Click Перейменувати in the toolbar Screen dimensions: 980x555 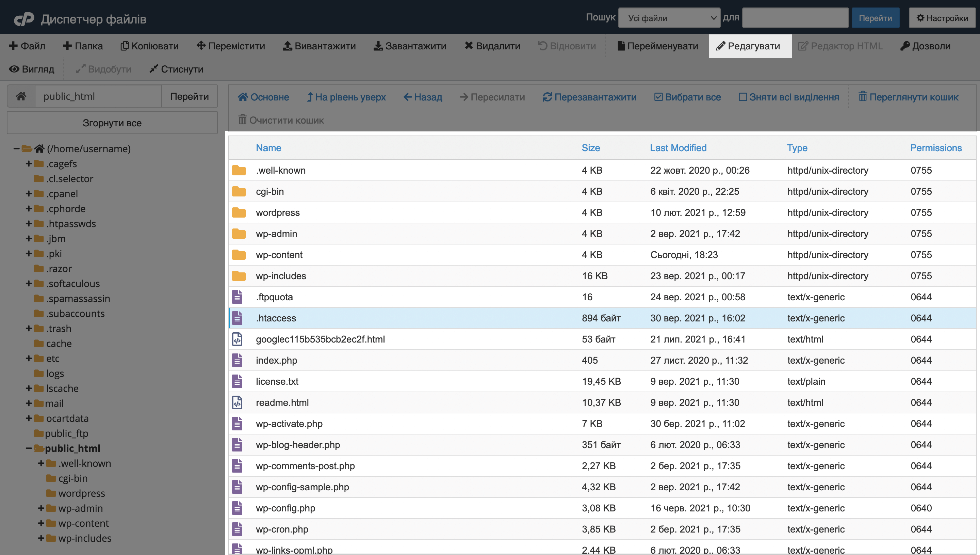tap(658, 46)
